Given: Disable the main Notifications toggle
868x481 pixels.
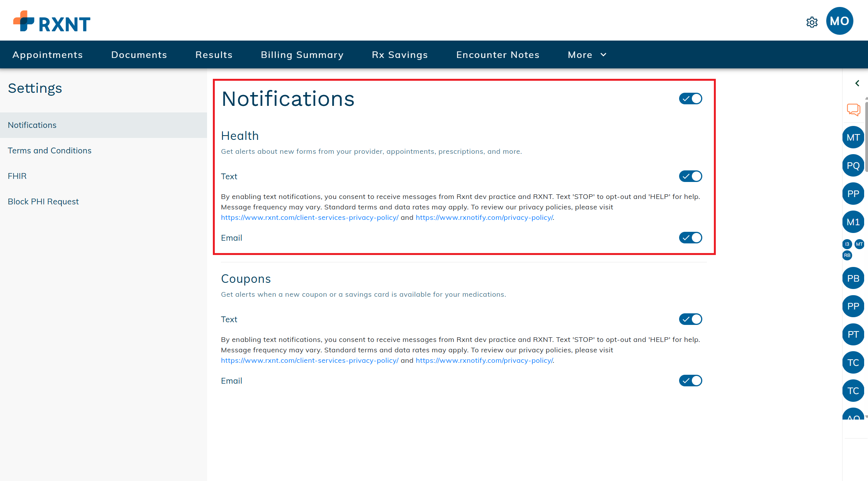Looking at the screenshot, I should [690, 99].
